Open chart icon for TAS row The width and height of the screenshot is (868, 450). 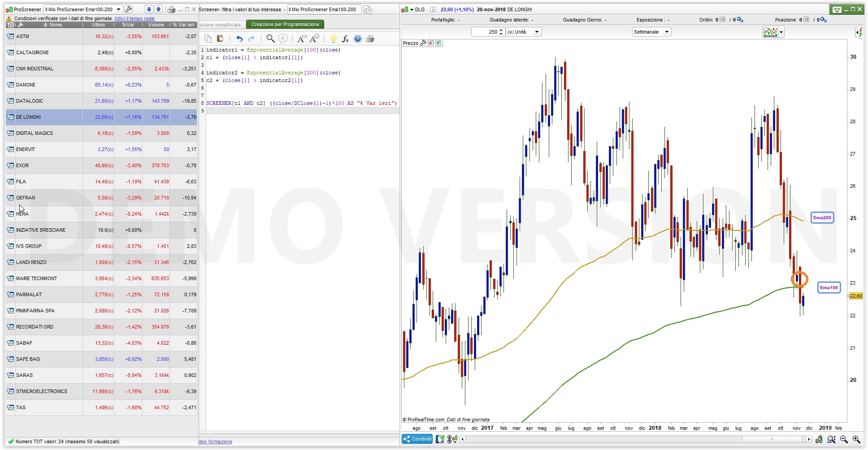pos(10,407)
